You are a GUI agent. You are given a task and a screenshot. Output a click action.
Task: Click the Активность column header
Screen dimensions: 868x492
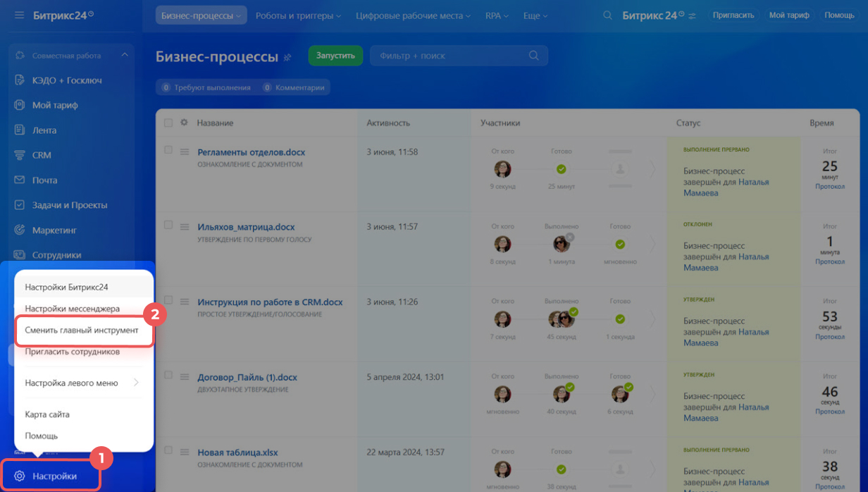tap(388, 123)
